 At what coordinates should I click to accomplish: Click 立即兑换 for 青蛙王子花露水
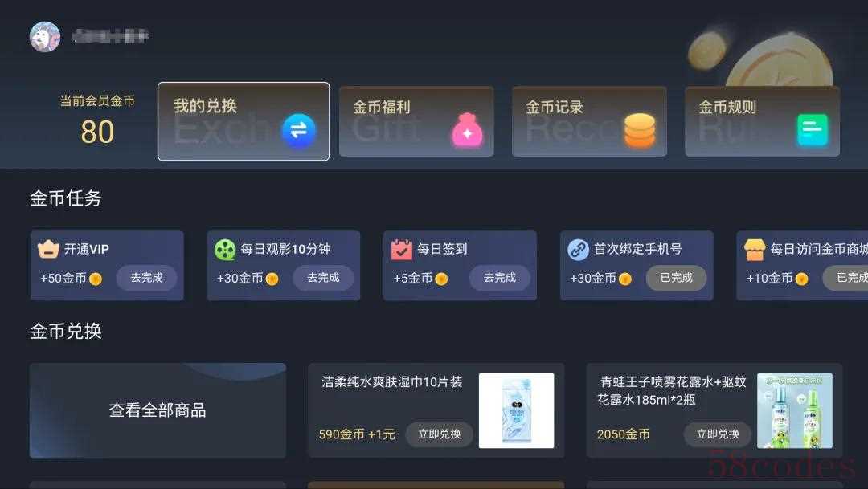point(718,434)
